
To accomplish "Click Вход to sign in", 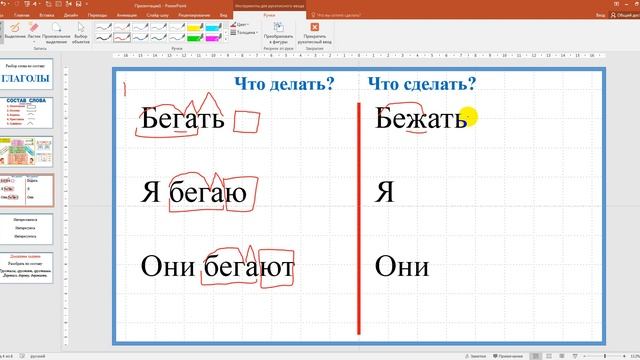I will pos(600,15).
